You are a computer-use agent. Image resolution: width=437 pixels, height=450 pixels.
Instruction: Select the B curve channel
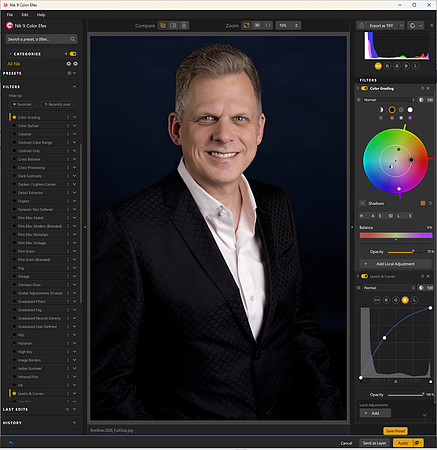pyautogui.click(x=405, y=300)
